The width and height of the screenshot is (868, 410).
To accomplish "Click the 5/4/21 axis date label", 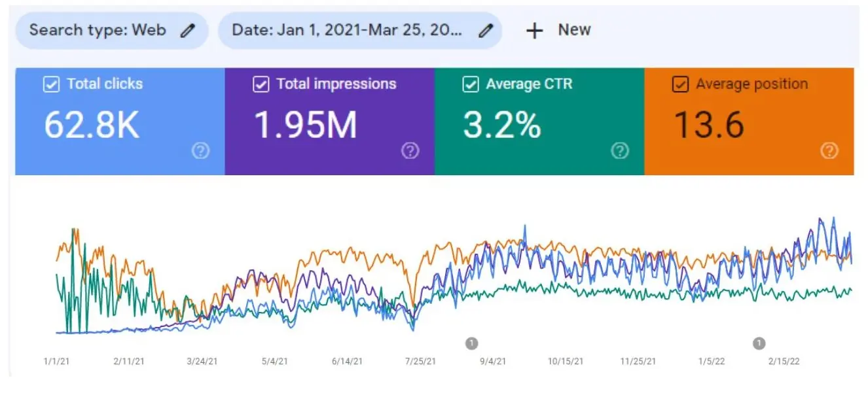I will [274, 361].
